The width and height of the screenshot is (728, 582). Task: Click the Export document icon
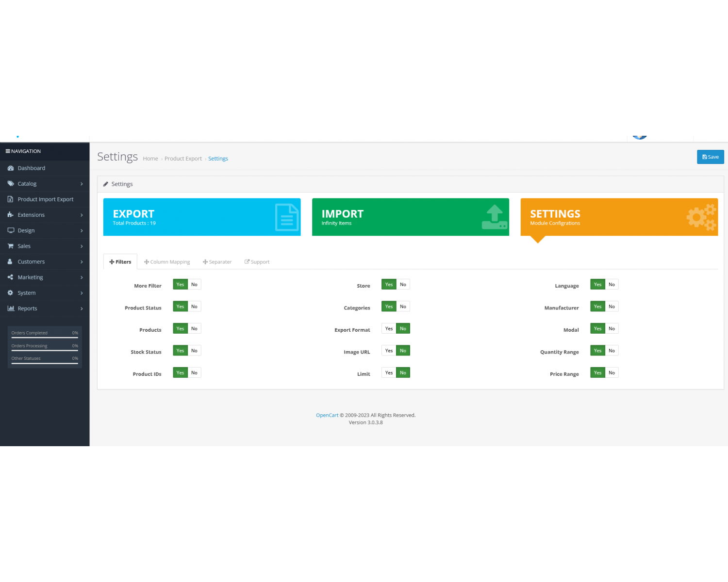286,217
